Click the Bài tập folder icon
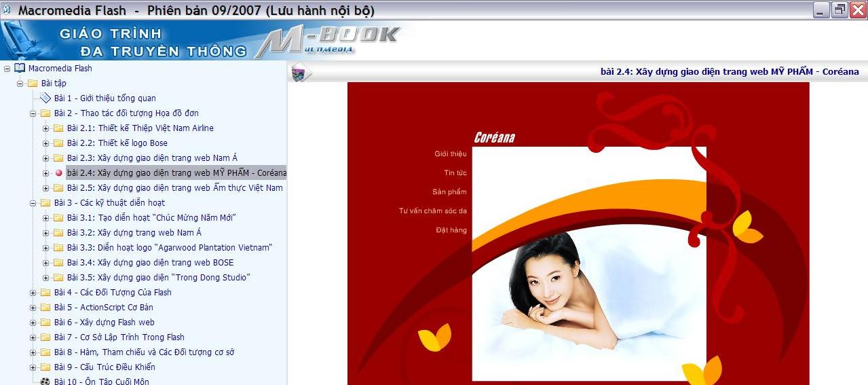 33,84
